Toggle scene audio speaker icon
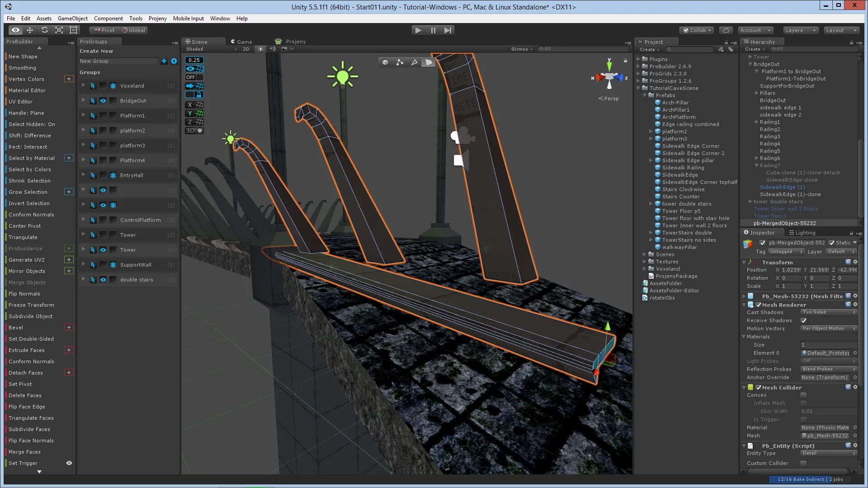 272,49
